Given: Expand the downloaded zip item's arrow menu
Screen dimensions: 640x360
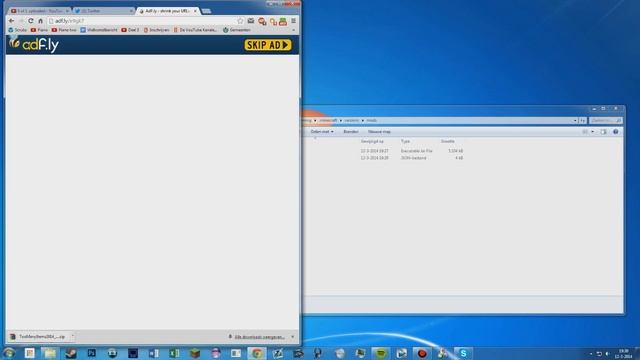Looking at the screenshot, I should pyautogui.click(x=73, y=337).
